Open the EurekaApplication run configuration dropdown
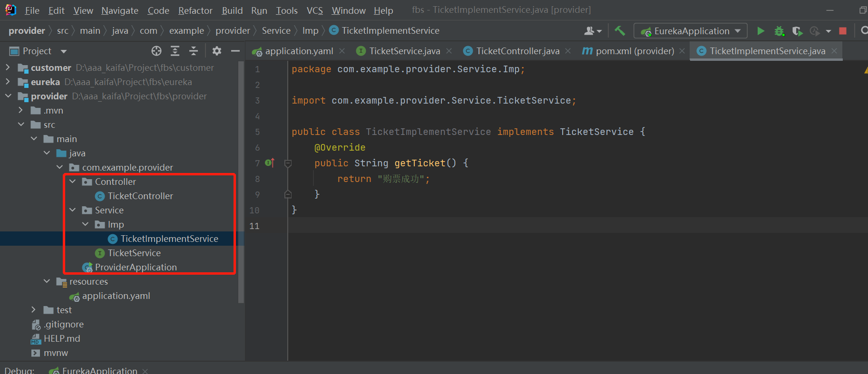The height and width of the screenshot is (374, 868). (691, 31)
